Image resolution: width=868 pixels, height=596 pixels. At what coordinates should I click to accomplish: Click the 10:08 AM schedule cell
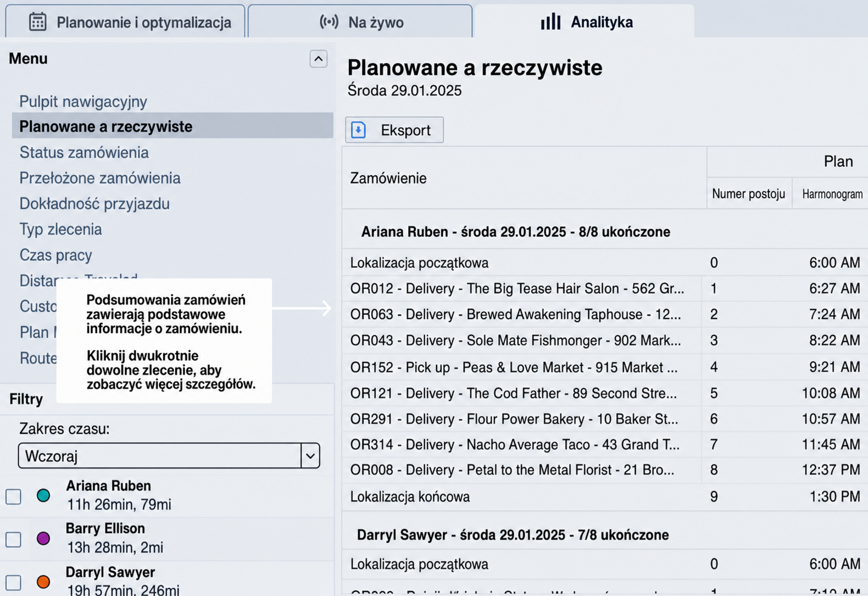[x=831, y=393]
